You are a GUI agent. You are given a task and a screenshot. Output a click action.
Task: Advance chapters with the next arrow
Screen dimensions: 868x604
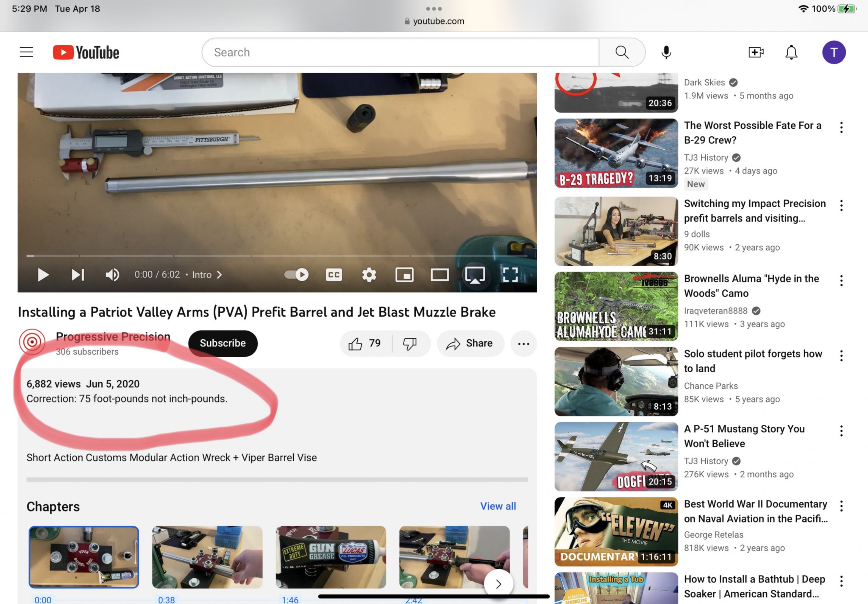498,584
